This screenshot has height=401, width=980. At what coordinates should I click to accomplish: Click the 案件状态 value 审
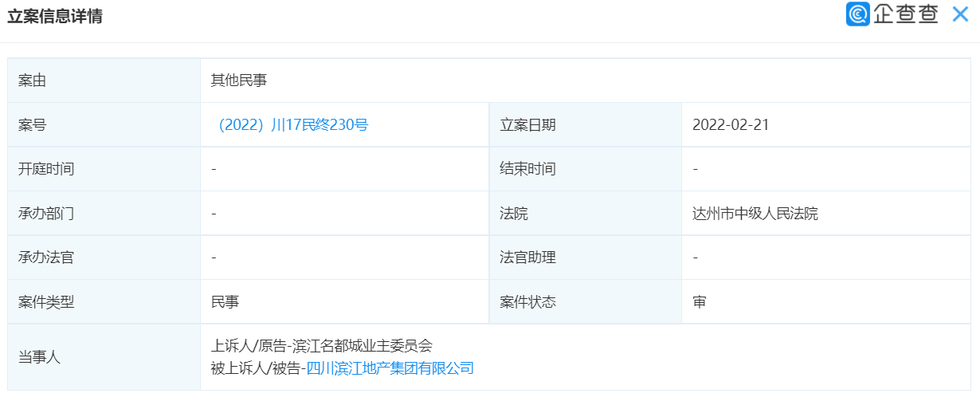point(700,302)
